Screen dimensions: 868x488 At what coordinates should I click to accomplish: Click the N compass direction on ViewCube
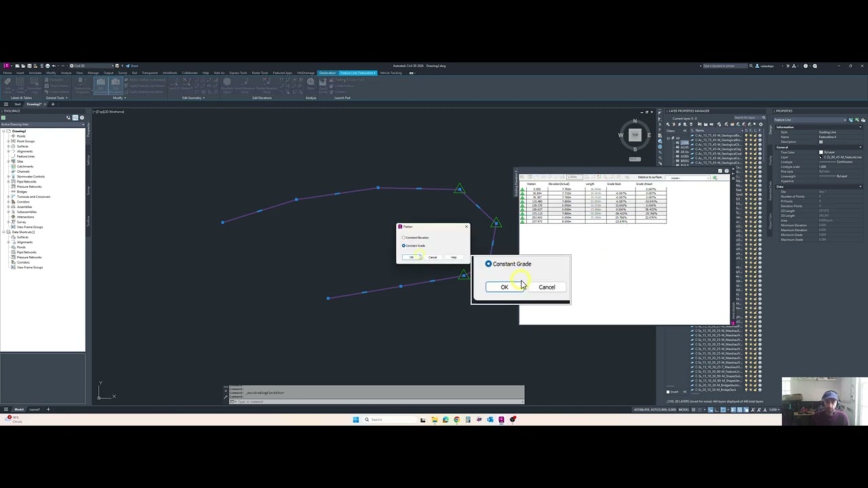click(635, 121)
